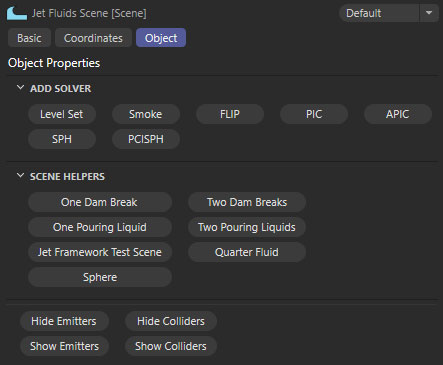Add an SPH solver
The image size is (443, 365).
tap(62, 139)
